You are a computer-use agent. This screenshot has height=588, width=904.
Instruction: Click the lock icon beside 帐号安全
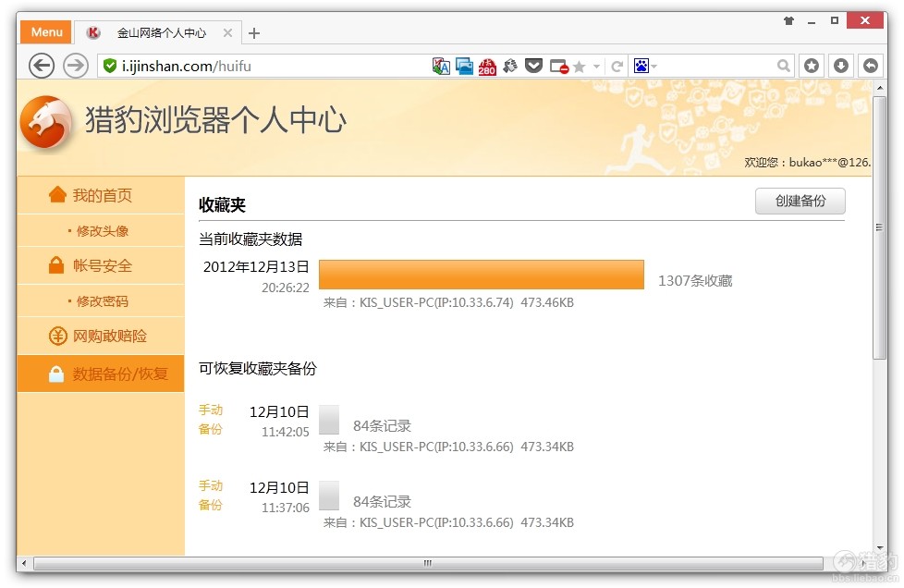click(58, 265)
